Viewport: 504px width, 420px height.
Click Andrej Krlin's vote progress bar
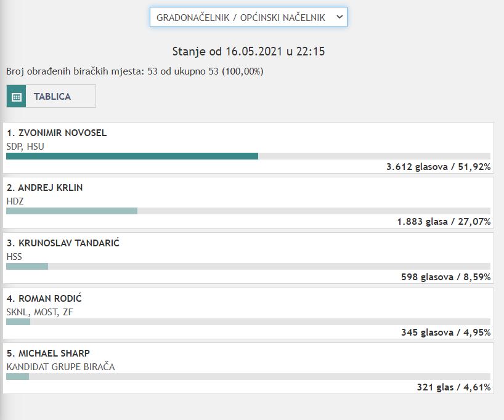pyautogui.click(x=71, y=211)
